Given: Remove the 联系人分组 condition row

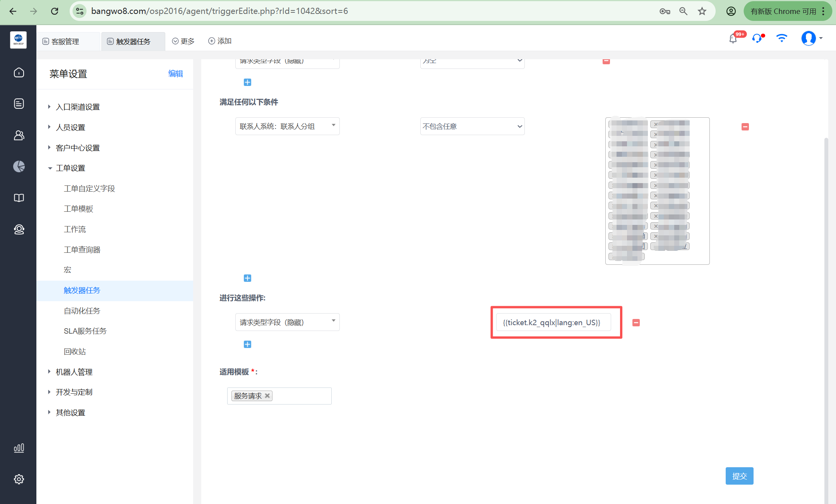Looking at the screenshot, I should (x=745, y=127).
